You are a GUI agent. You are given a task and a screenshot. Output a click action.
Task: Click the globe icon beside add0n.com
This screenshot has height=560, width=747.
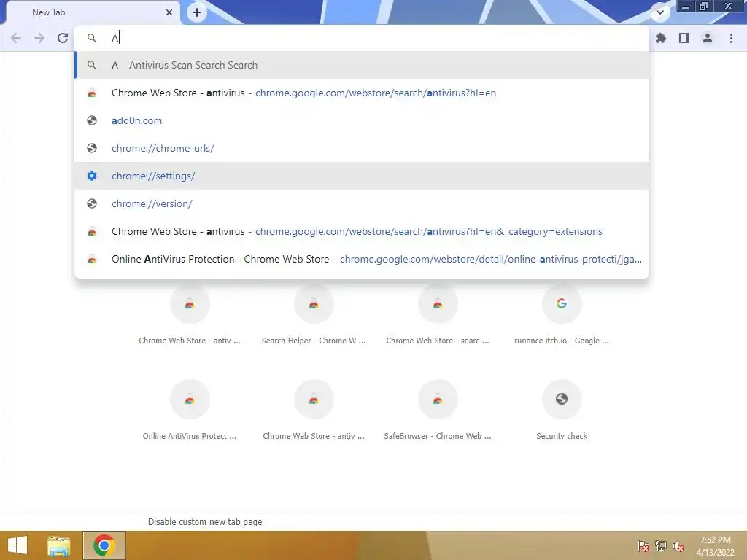92,120
